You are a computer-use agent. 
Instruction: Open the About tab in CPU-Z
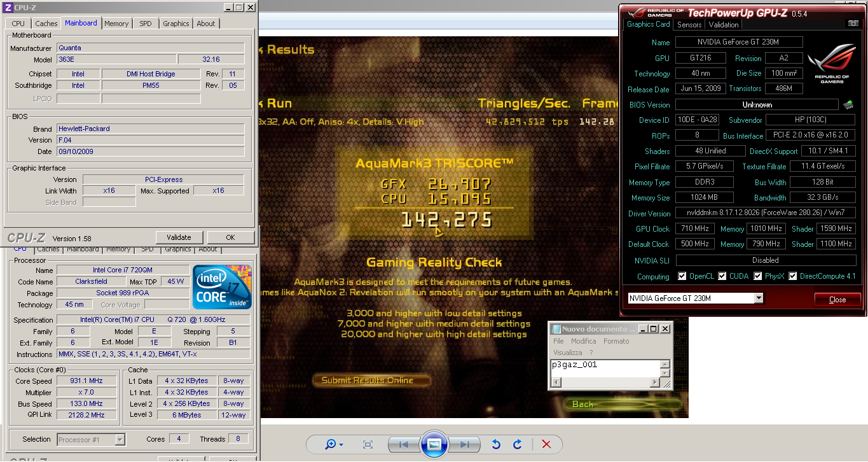[x=206, y=24]
